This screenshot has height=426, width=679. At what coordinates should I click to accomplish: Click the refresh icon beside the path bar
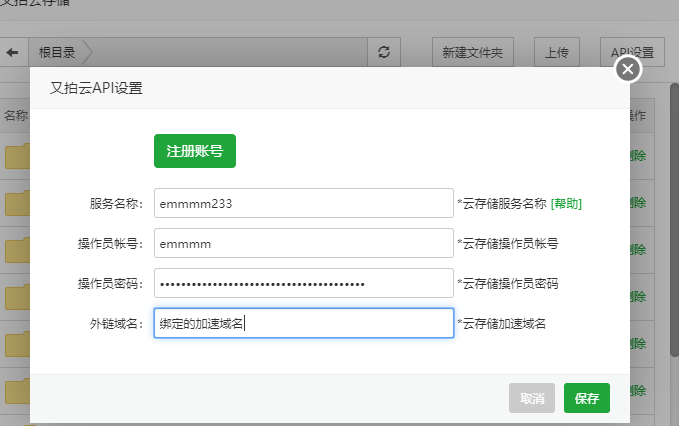(382, 52)
